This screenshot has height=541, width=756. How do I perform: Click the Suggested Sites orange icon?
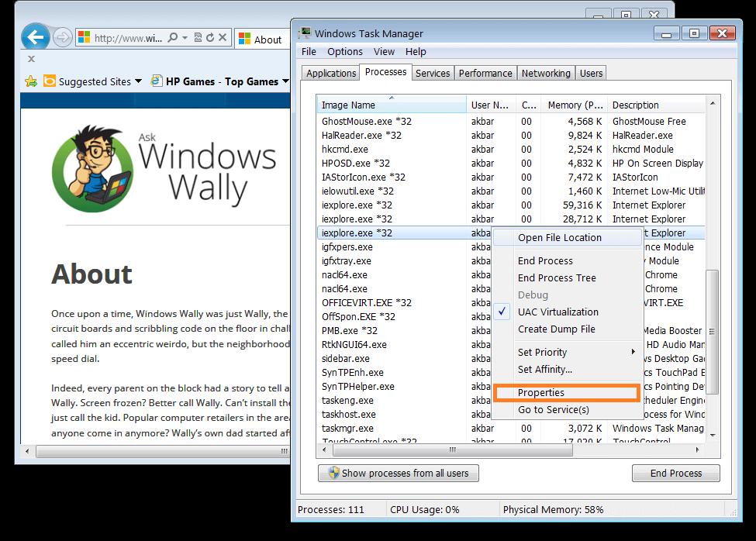pos(49,81)
